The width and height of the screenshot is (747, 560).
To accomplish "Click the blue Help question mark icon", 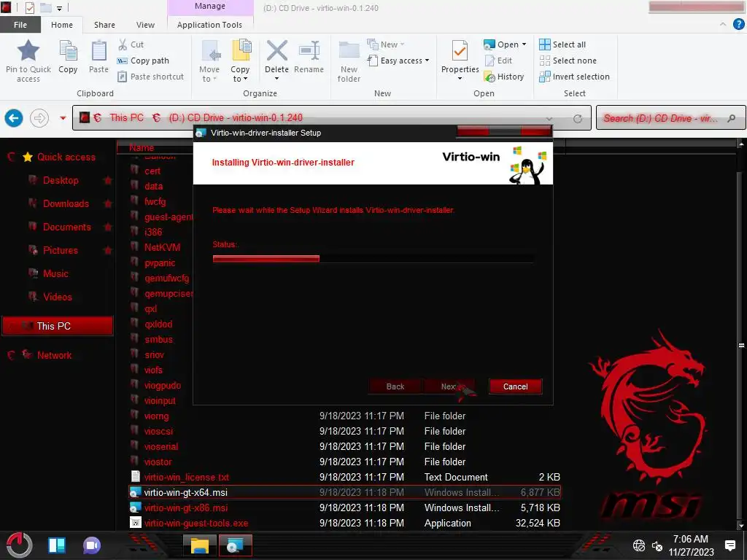I will (x=738, y=24).
